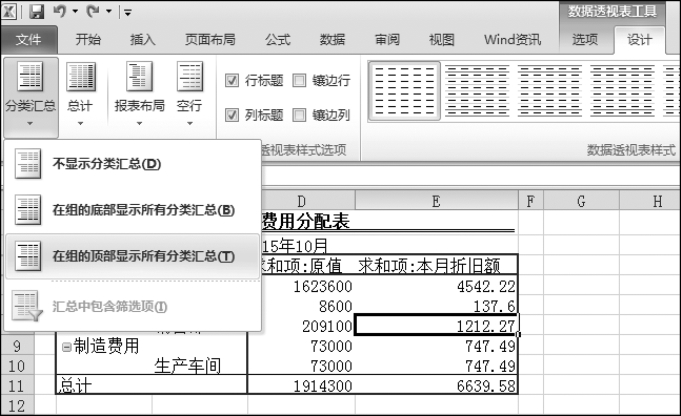Click the 报表布局 icon
681x416 pixels.
[x=139, y=76]
